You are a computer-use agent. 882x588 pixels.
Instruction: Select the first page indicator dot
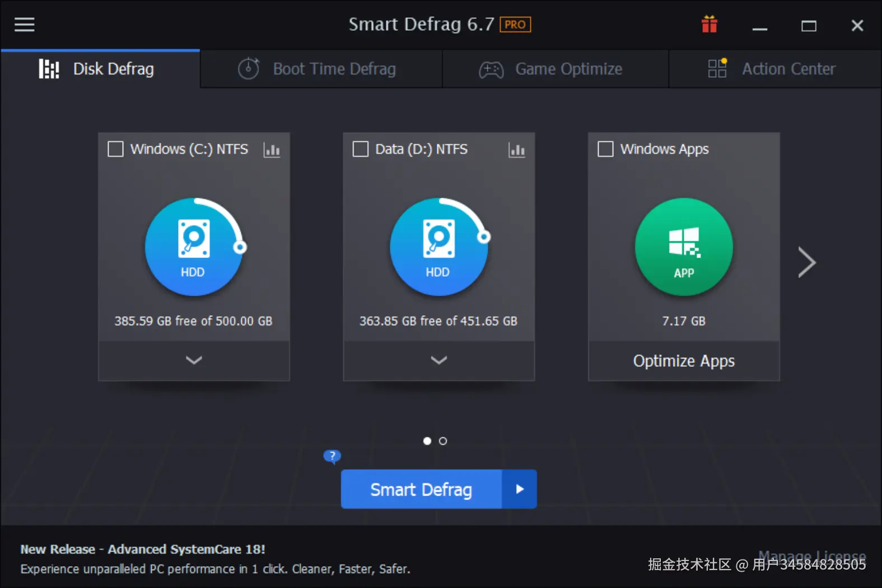pos(427,441)
